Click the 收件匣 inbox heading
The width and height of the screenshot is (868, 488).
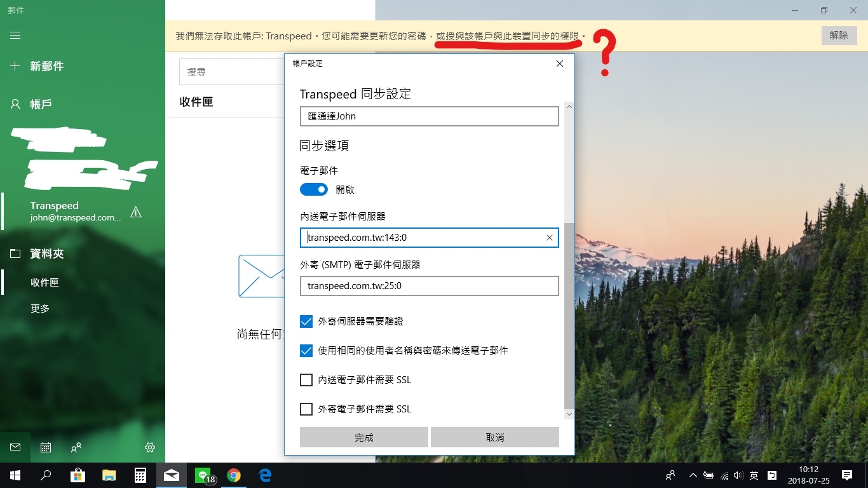point(196,102)
